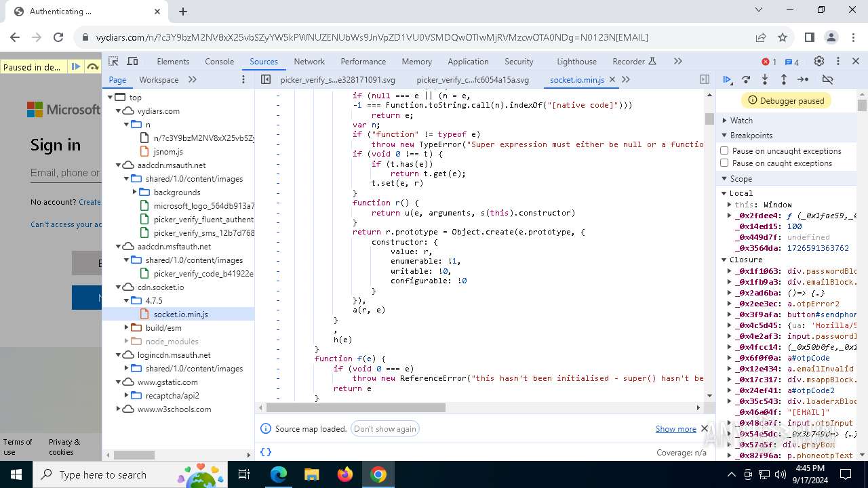Switch to the Workspace navigator tab

[159, 79]
